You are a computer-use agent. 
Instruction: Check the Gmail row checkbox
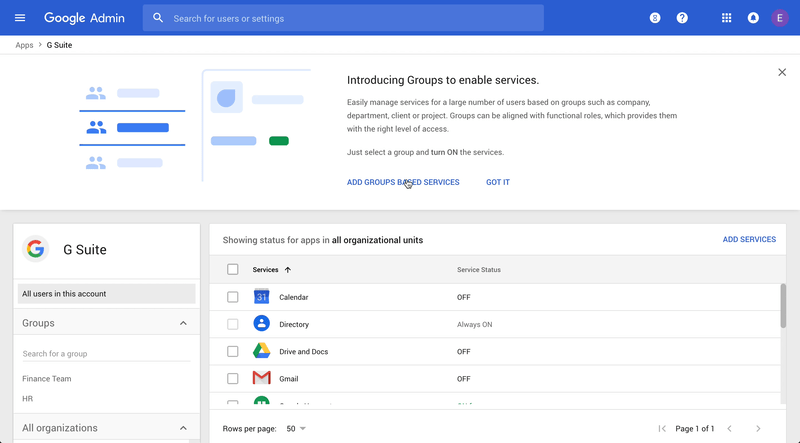tap(233, 378)
